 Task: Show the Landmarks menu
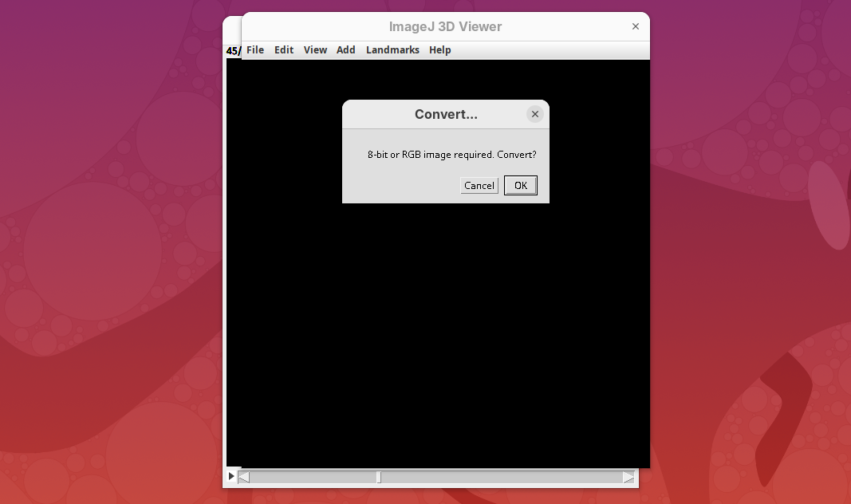coord(392,50)
